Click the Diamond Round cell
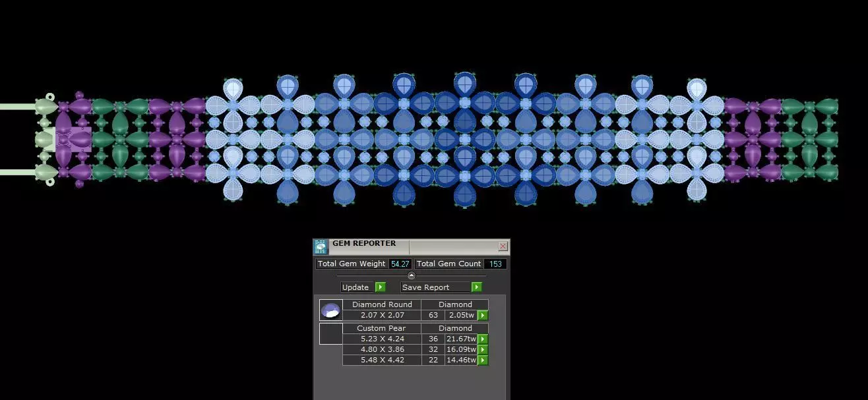Image resolution: width=868 pixels, height=400 pixels. [x=382, y=304]
